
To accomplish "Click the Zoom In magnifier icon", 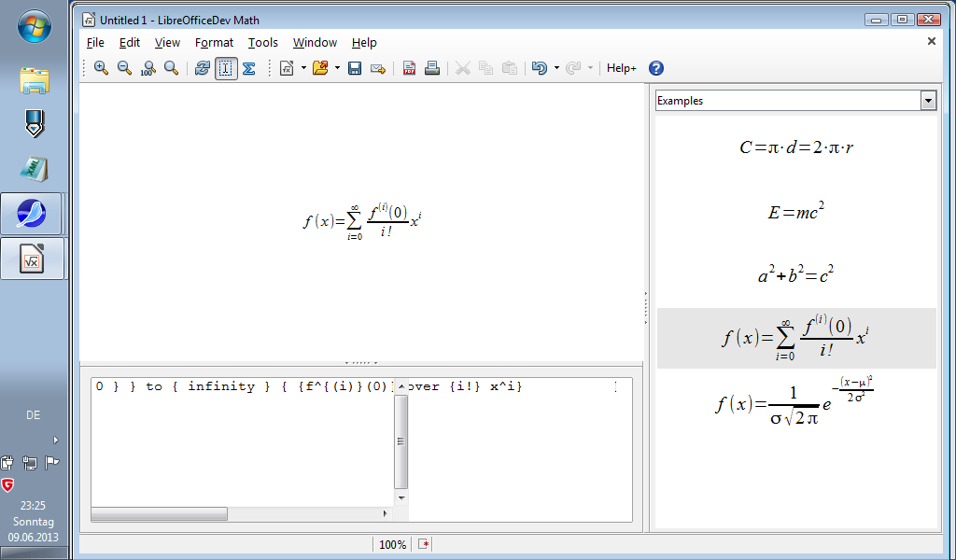I will tap(101, 68).
